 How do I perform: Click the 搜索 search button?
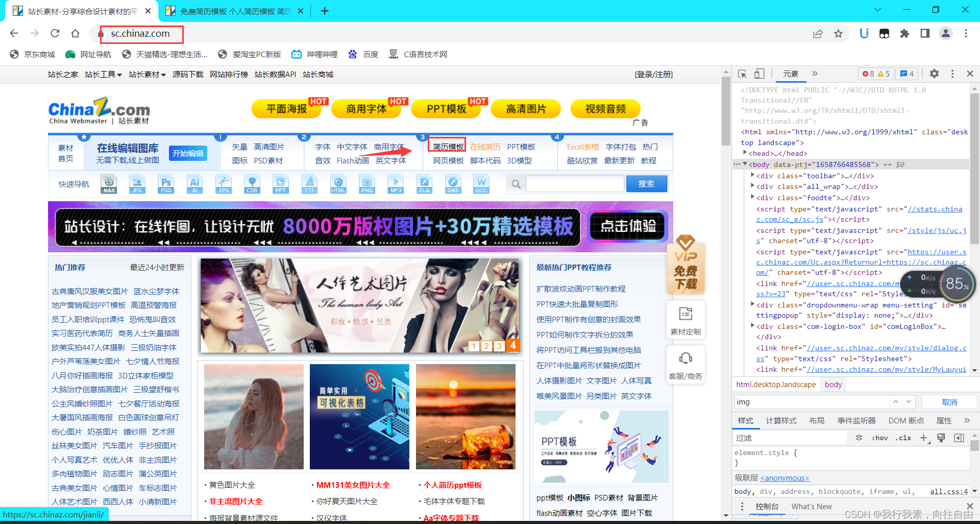point(646,184)
